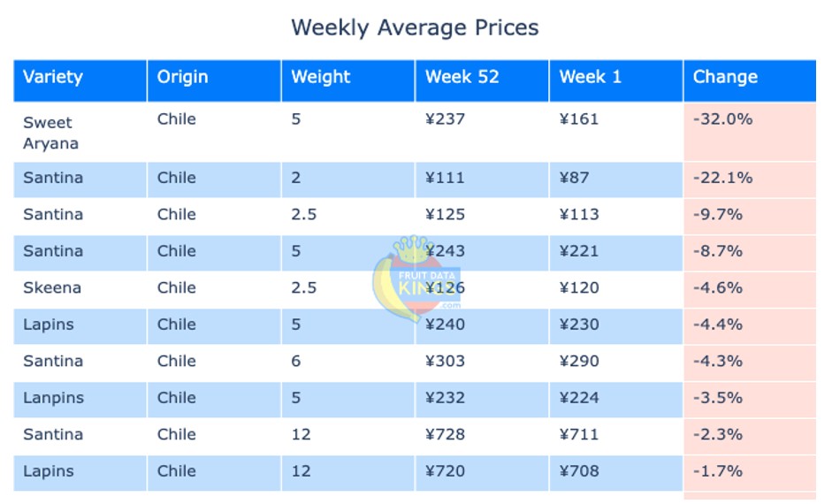The image size is (832, 504).
Task: Click the ¥161 Week 1 price
Action: (x=578, y=118)
